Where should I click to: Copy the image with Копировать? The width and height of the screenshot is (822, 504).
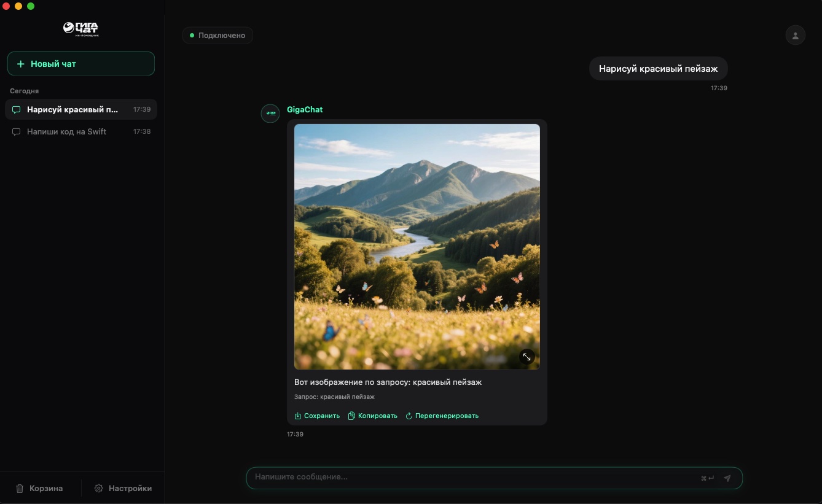[x=373, y=416]
